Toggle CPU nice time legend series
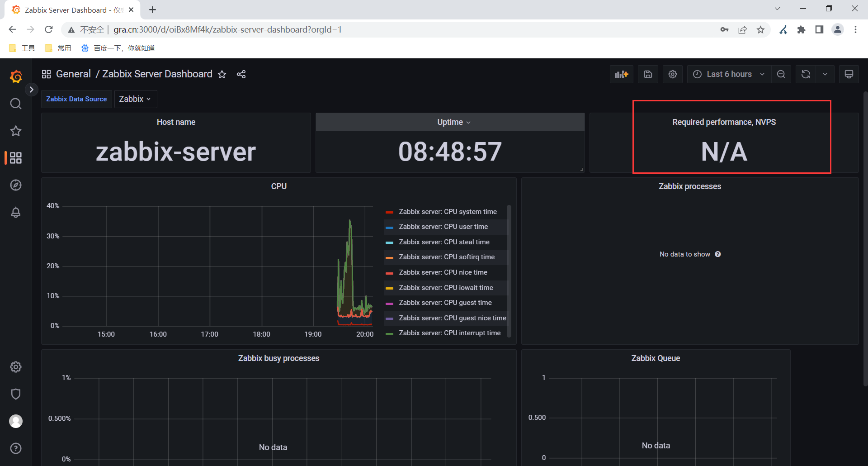 pos(443,272)
